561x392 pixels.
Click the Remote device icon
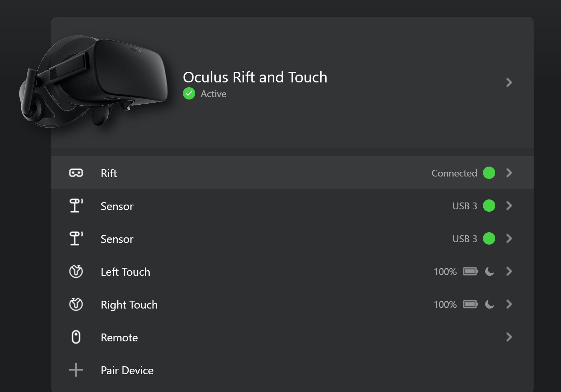[x=76, y=337]
